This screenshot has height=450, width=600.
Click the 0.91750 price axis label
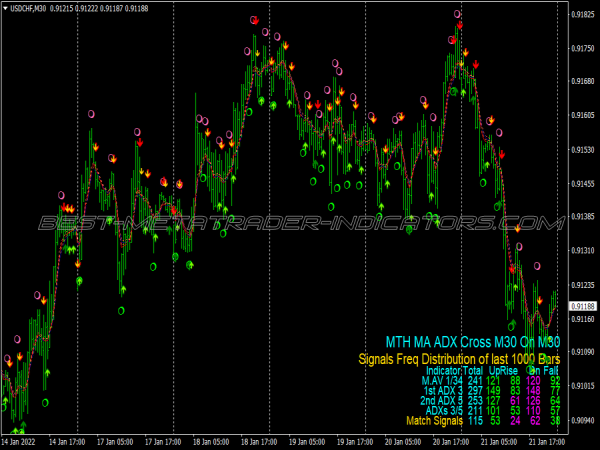click(x=583, y=49)
